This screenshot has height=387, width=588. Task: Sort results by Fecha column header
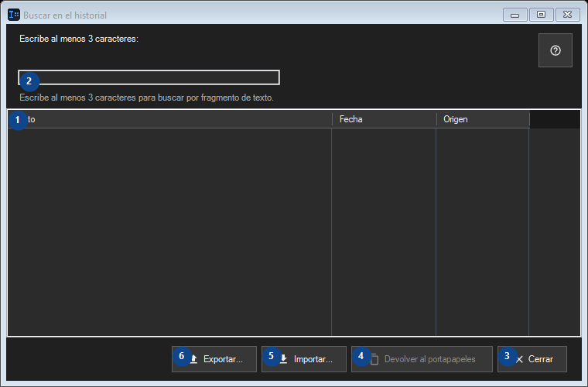pyautogui.click(x=384, y=119)
